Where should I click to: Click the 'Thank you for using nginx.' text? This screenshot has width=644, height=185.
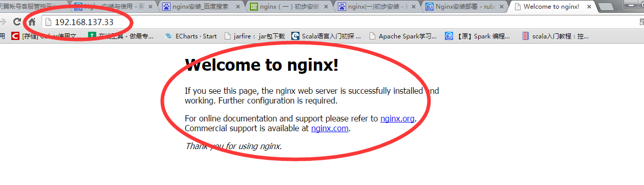coord(233,146)
